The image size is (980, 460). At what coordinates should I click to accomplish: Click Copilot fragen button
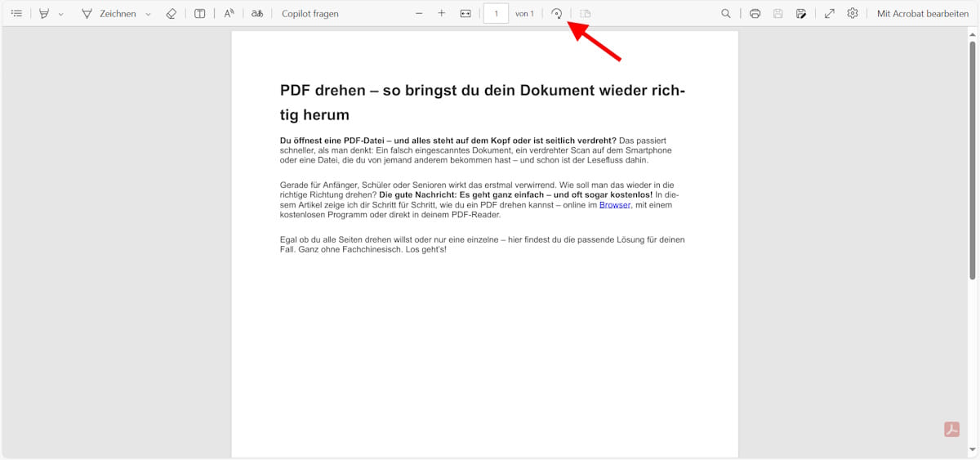pos(310,14)
